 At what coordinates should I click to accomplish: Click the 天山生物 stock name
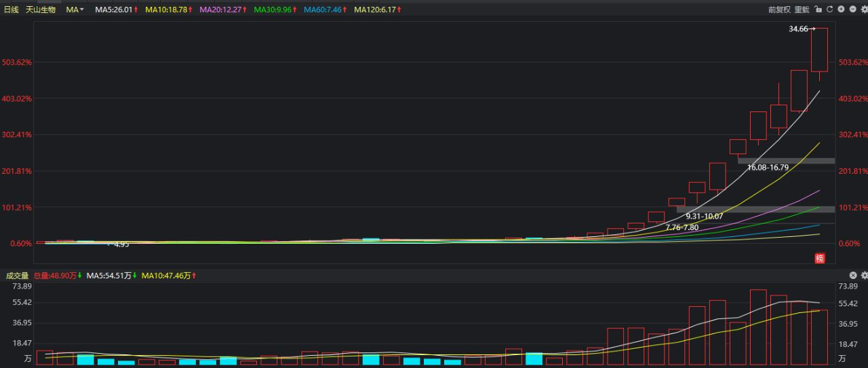41,10
